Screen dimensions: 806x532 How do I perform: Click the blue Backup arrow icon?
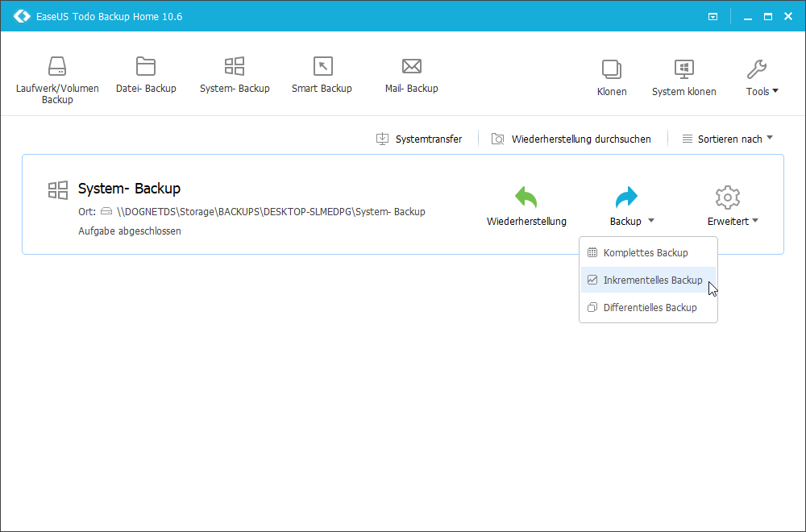626,197
